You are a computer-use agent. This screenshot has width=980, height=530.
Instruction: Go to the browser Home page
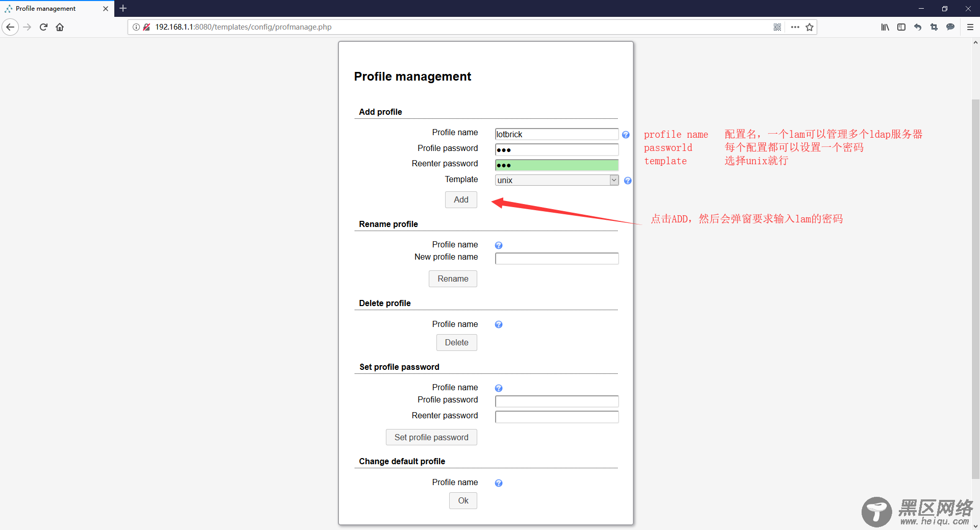(x=60, y=27)
